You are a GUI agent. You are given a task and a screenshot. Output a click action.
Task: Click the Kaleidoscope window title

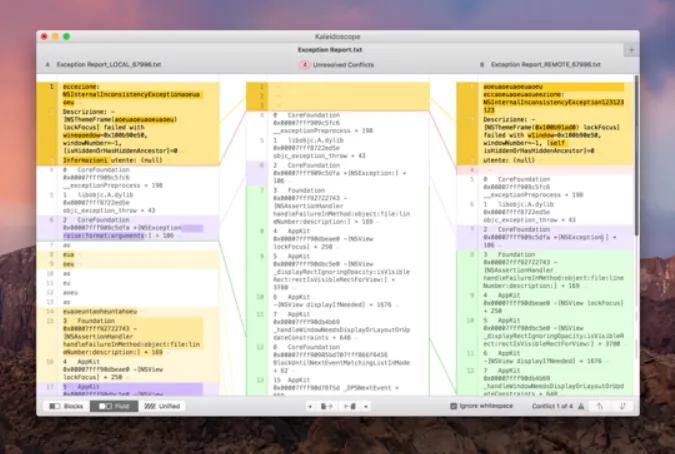coord(338,37)
